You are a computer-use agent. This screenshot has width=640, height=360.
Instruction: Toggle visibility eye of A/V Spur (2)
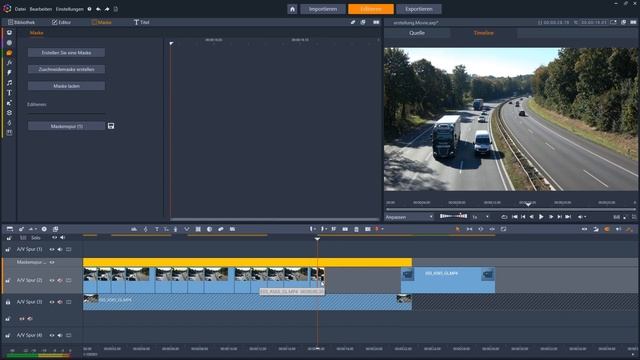point(52,280)
